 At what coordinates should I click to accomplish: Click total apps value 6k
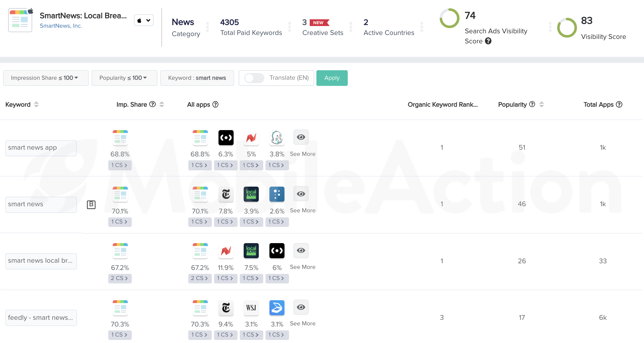tap(603, 318)
